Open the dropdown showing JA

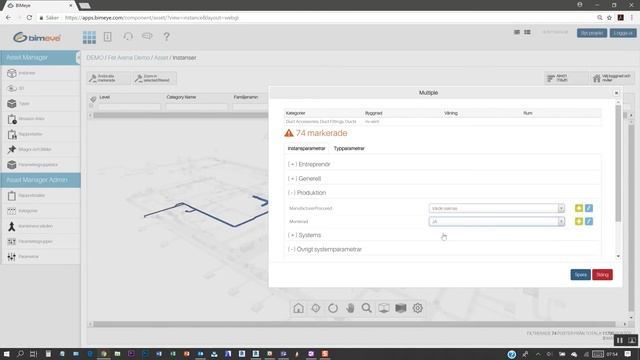tap(497, 221)
